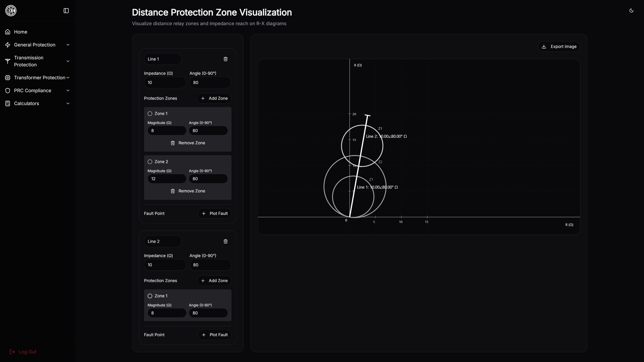This screenshot has height=362, width=644.
Task: Delete Line 2 using the trash icon
Action: coord(225,241)
